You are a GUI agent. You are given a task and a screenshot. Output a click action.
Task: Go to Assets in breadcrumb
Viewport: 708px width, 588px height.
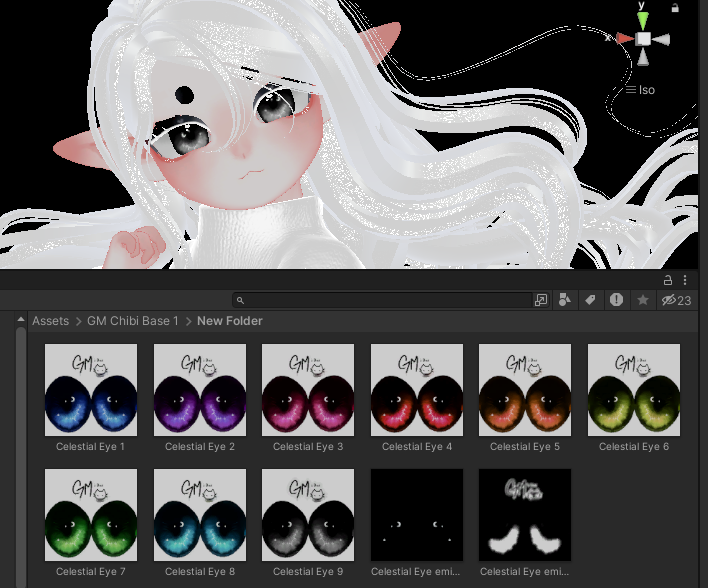[x=51, y=321]
